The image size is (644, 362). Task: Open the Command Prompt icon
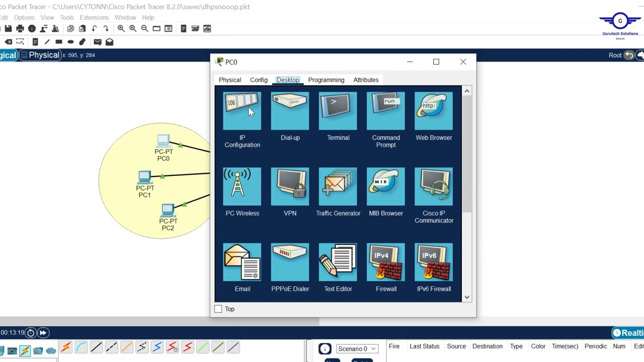click(386, 111)
